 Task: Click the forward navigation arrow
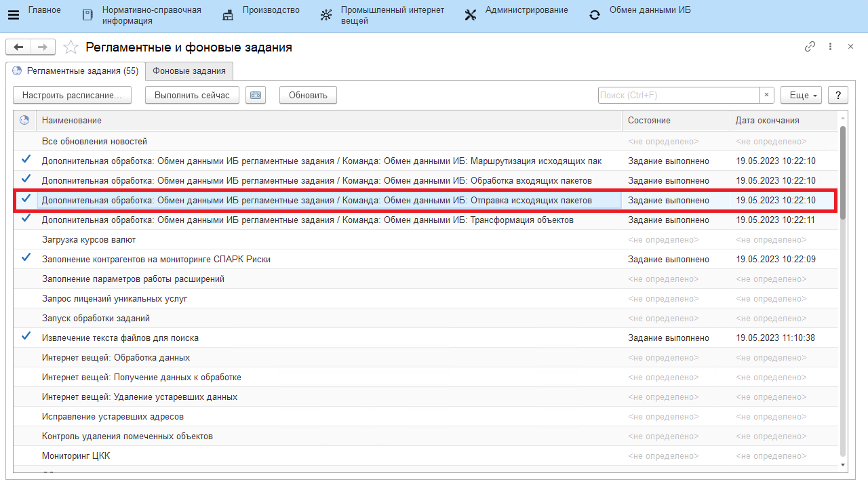pos(42,47)
